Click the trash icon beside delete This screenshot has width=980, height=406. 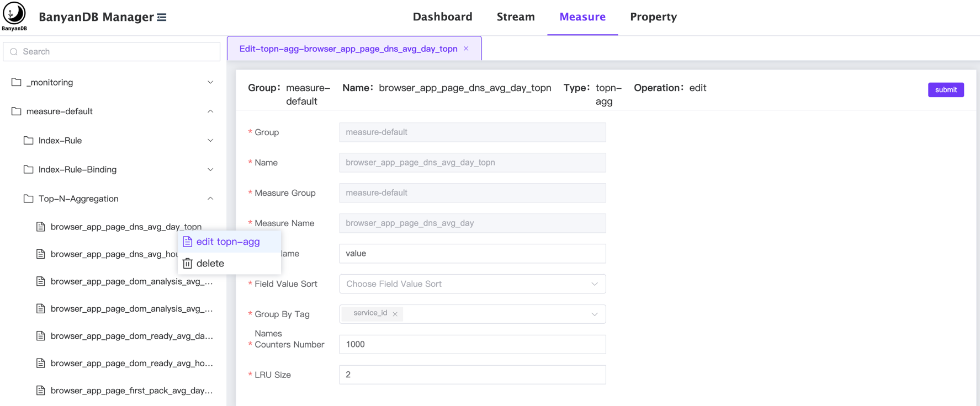click(188, 264)
